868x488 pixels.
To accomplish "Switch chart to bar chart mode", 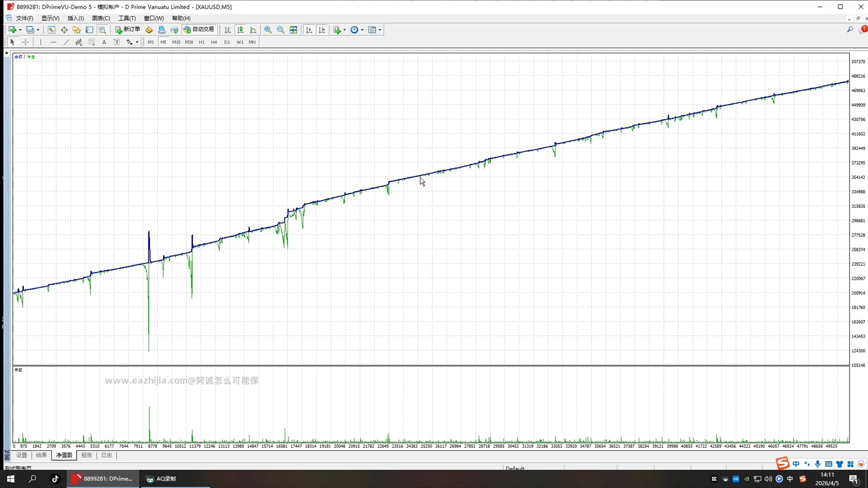I will [x=228, y=30].
